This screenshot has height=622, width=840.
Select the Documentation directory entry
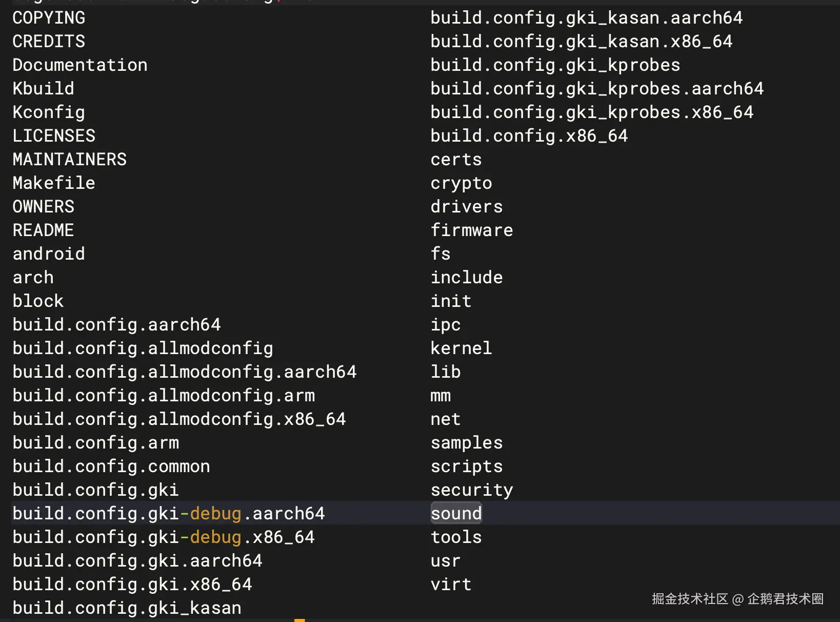[x=80, y=65]
